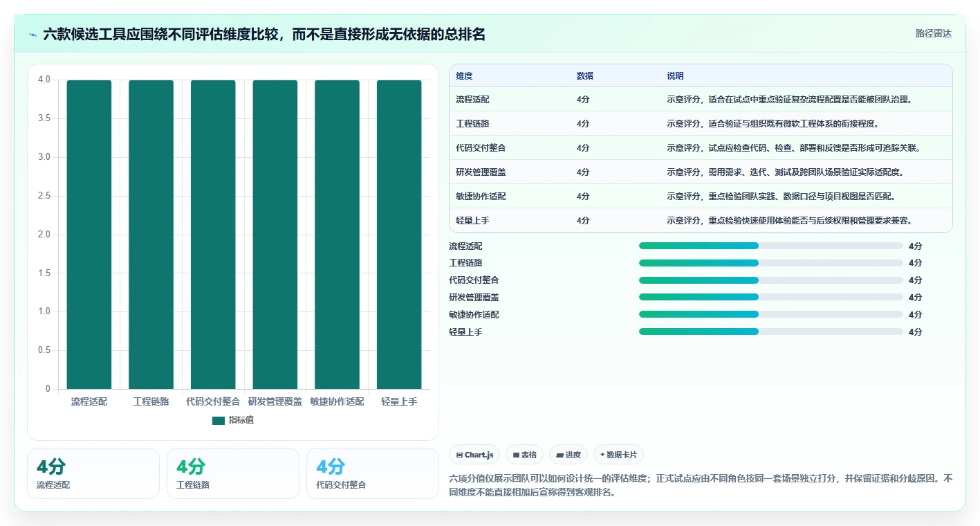
Task: Click the 2.0 y-axis tick label
Action: coord(44,235)
